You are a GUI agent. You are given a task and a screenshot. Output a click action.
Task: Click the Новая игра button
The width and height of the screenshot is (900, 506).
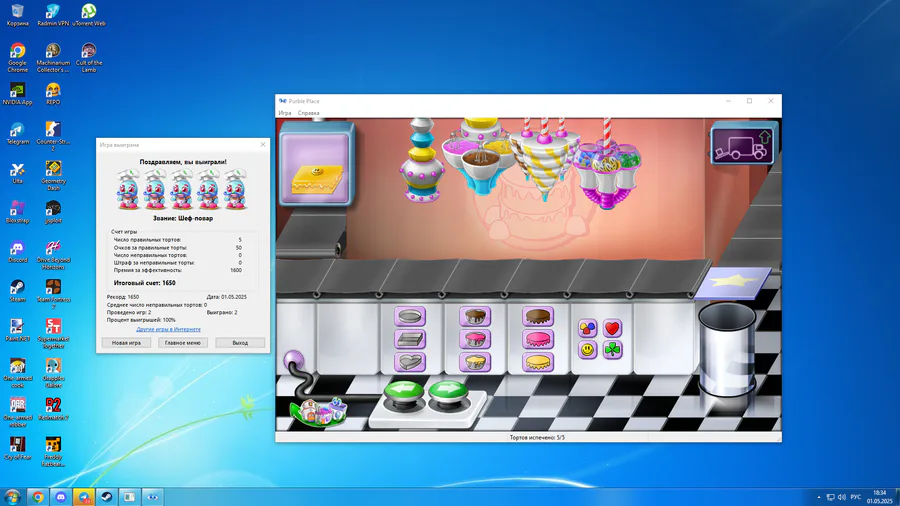pyautogui.click(x=126, y=342)
